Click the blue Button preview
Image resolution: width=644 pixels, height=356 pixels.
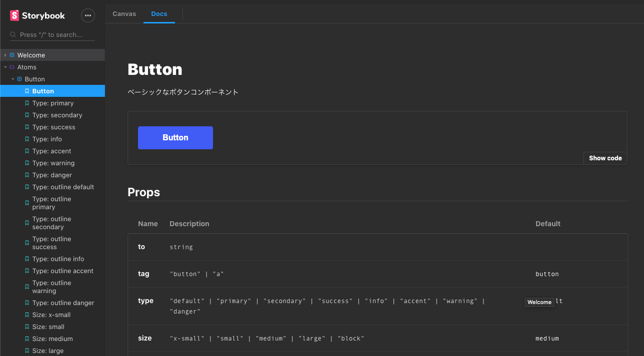175,138
